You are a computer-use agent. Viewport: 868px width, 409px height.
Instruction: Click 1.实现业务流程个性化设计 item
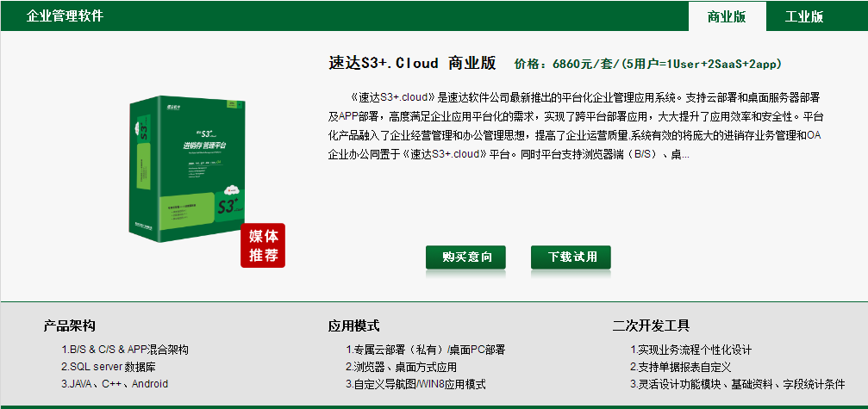tap(690, 350)
